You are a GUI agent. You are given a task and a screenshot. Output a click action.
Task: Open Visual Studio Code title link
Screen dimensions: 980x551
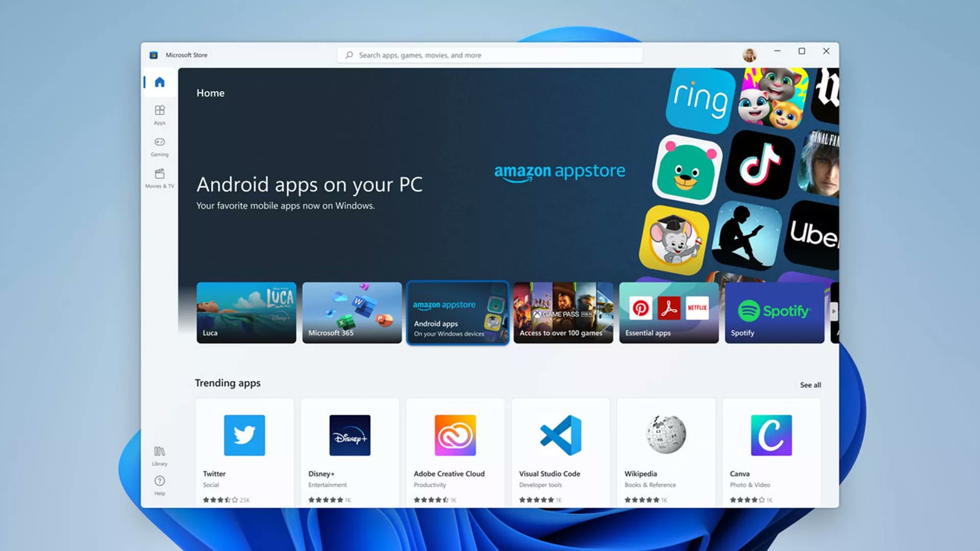click(550, 474)
